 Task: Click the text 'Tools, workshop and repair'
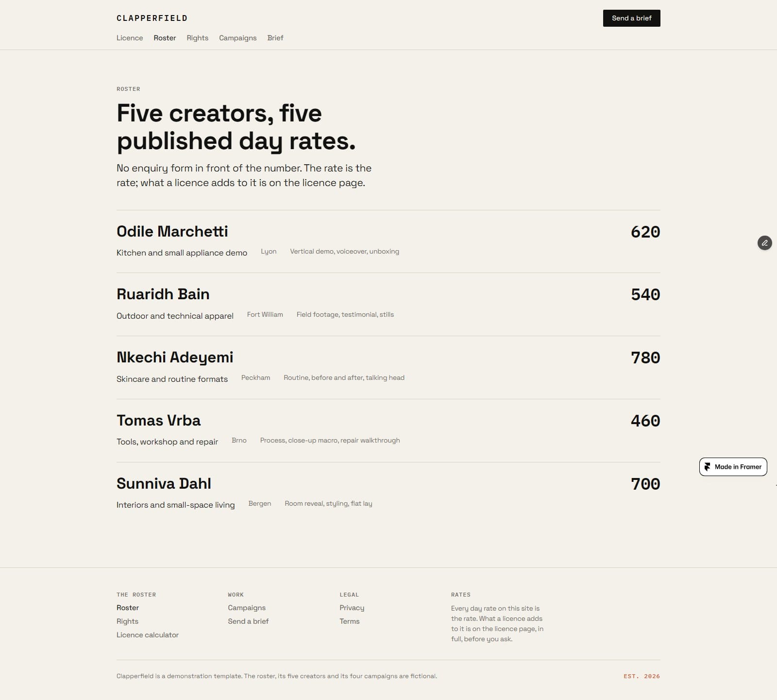point(168,442)
